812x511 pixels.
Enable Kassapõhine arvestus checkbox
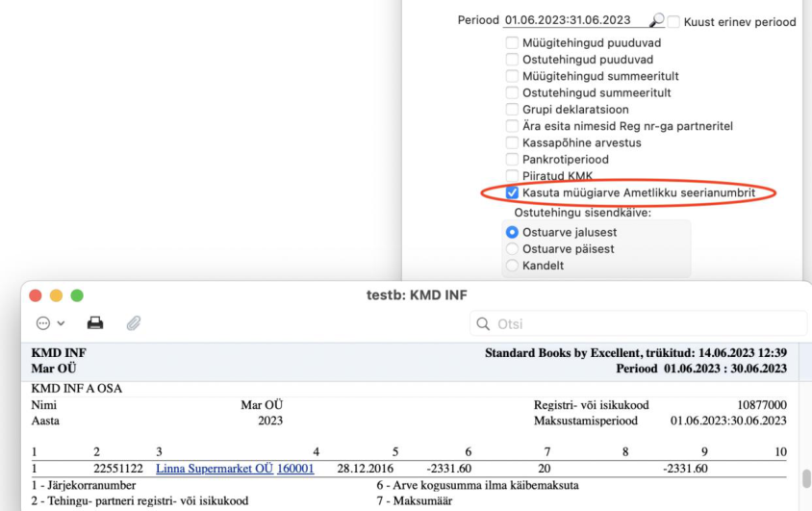(x=512, y=142)
